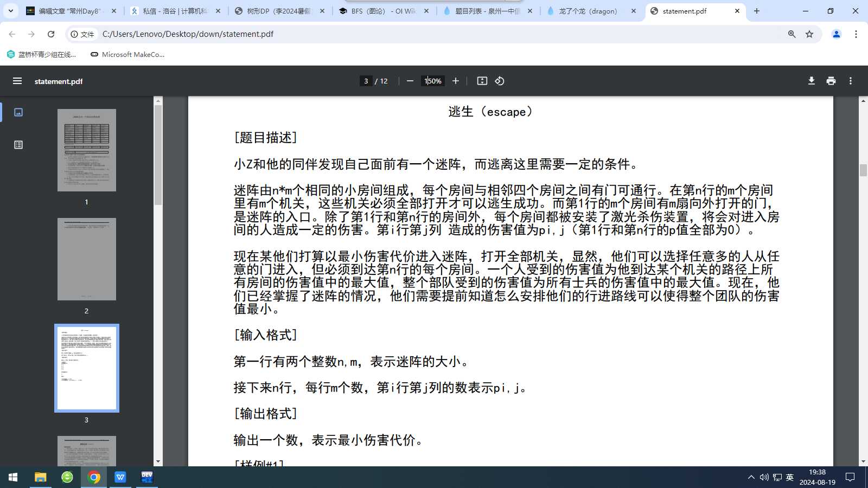
Task: Rotate the PDF counterclockwise
Action: point(500,81)
